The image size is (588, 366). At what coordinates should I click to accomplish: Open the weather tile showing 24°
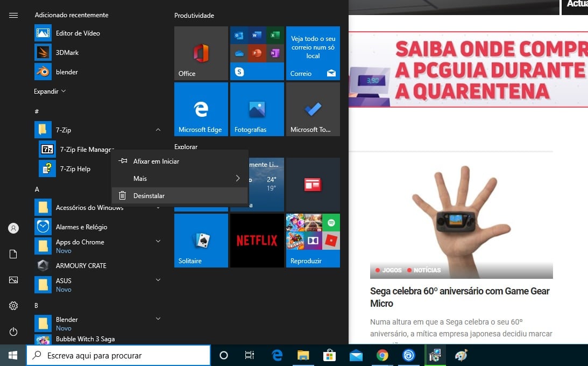(x=266, y=185)
